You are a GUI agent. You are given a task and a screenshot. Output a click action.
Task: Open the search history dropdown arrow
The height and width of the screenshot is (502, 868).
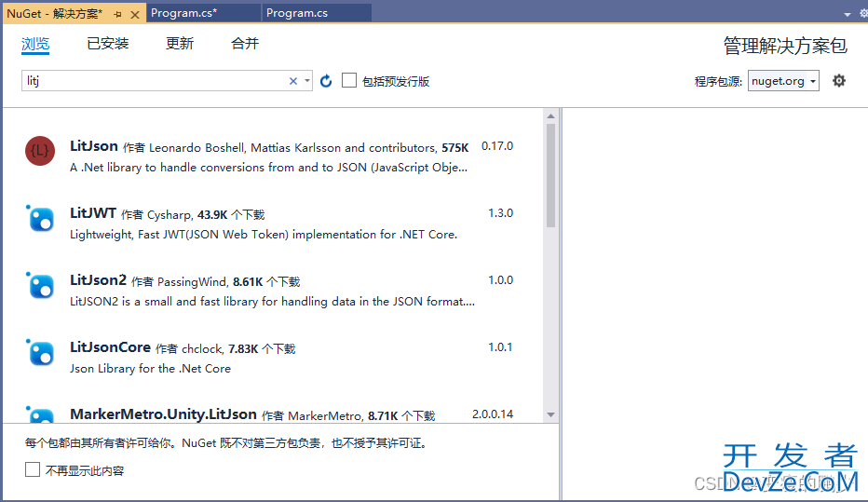[x=307, y=81]
